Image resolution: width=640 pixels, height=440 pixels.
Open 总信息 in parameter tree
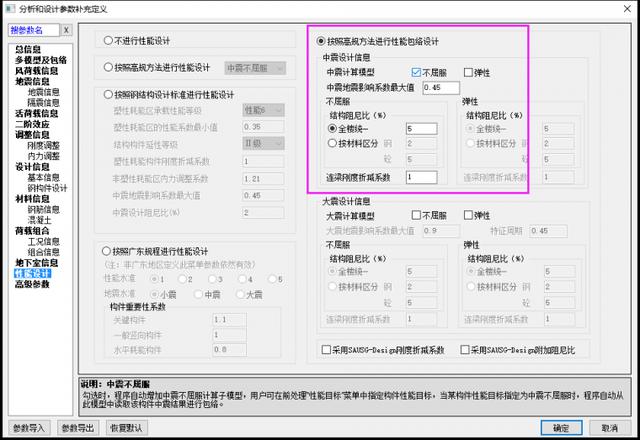[28, 49]
